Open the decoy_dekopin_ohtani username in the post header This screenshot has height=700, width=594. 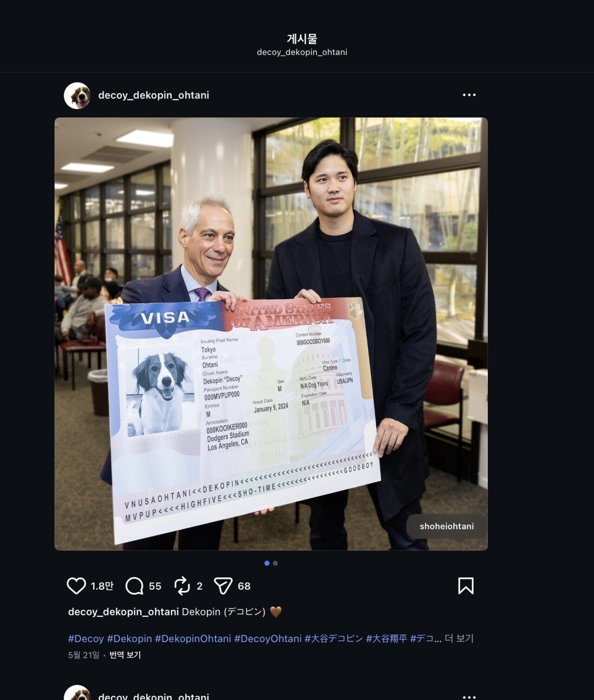[154, 95]
